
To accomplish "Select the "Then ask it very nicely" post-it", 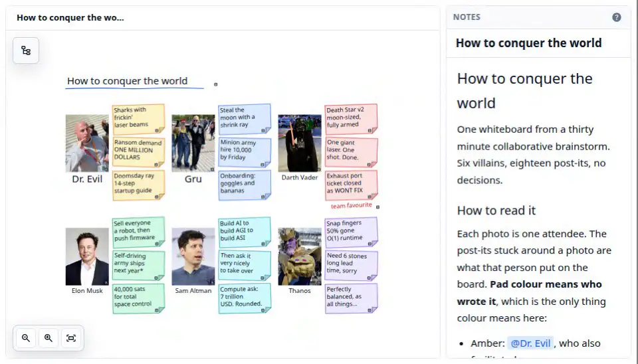I will [x=245, y=265].
